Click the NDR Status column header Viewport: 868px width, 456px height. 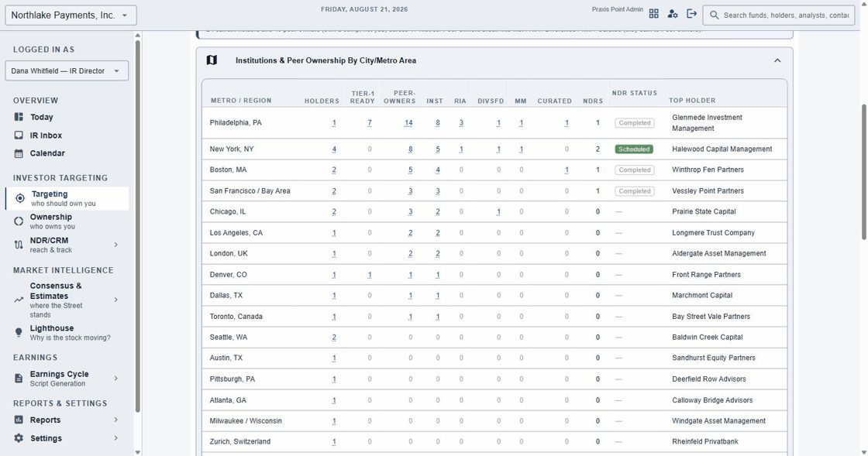coord(635,93)
